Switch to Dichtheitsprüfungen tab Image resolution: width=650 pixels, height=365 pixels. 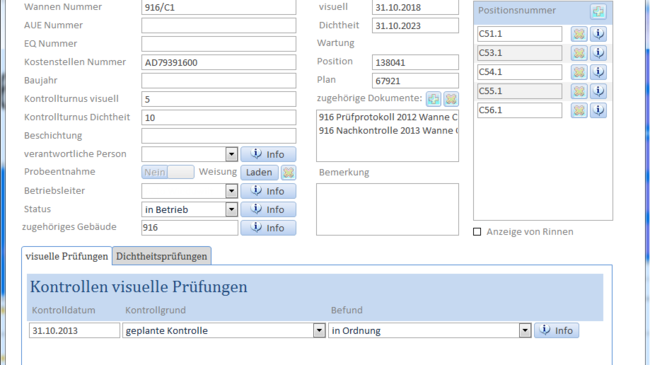point(162,256)
